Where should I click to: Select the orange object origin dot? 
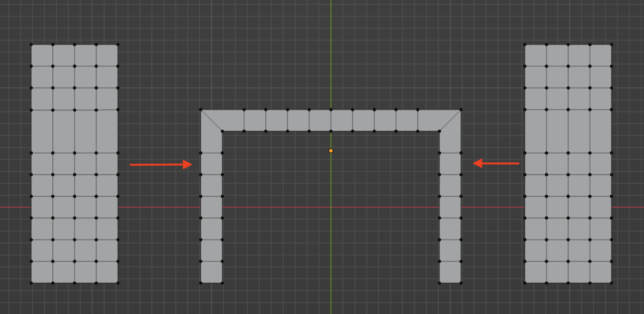pyautogui.click(x=331, y=150)
